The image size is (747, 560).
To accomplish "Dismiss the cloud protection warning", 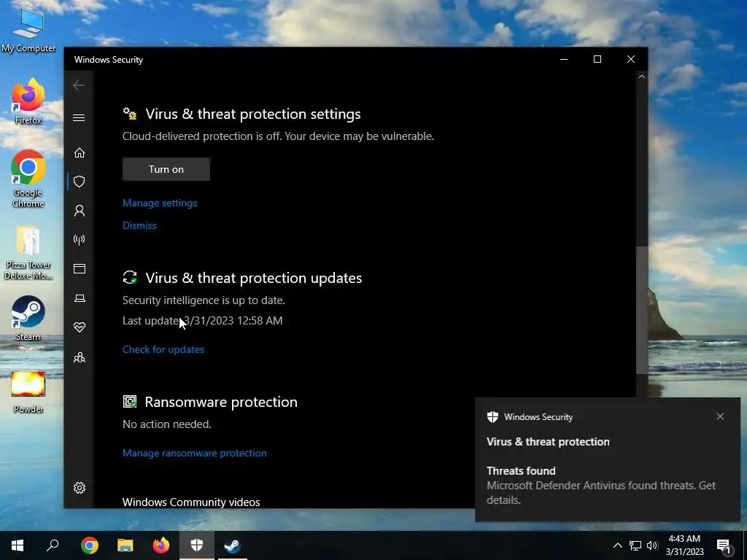I will click(139, 225).
